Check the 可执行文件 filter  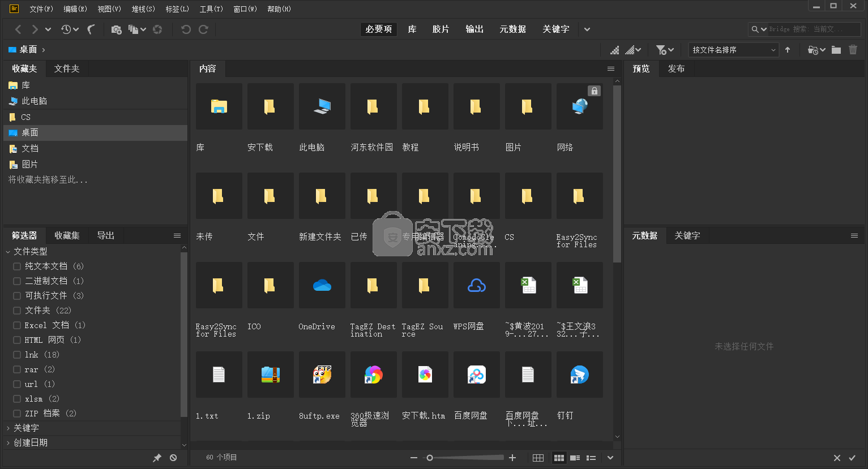pos(17,295)
